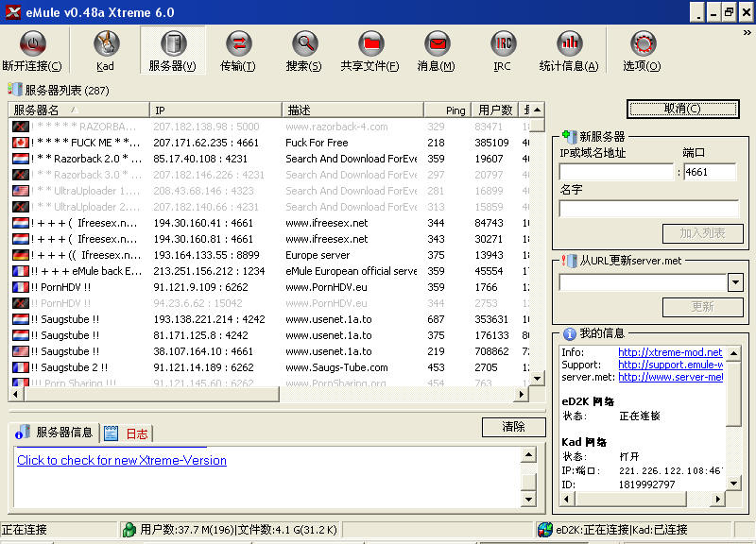Select the Saugstube row with IP 81.171.125.8
The width and height of the screenshot is (756, 544).
click(269, 335)
